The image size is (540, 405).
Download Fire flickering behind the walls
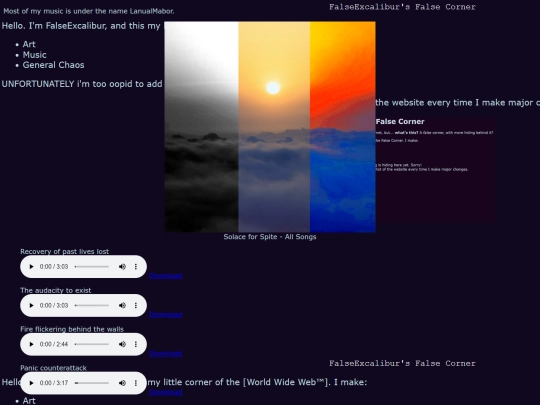coord(166,354)
